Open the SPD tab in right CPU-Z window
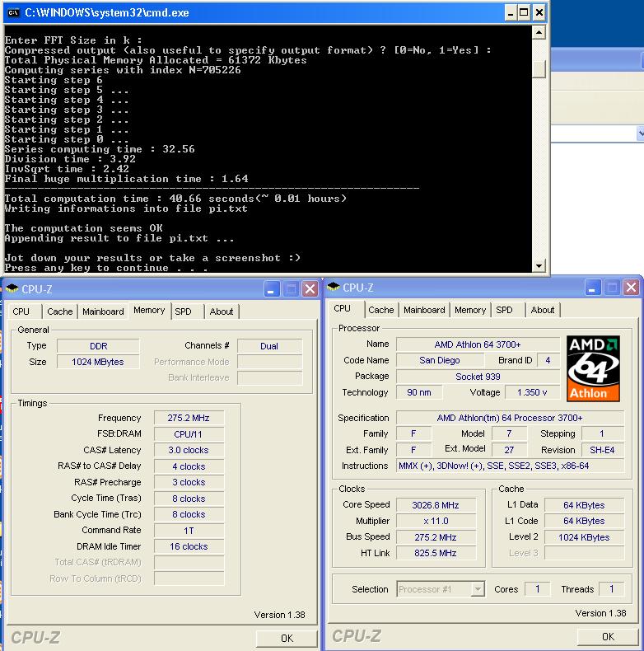The height and width of the screenshot is (651, 644). tap(504, 310)
